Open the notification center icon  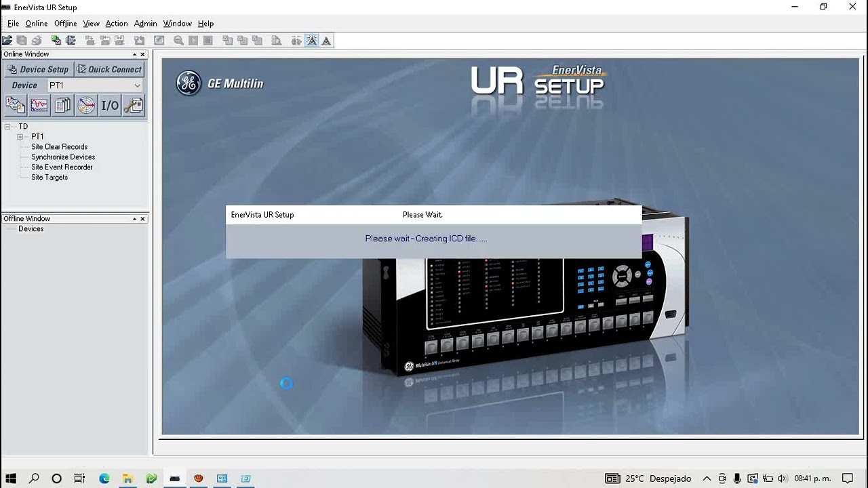pos(847,479)
